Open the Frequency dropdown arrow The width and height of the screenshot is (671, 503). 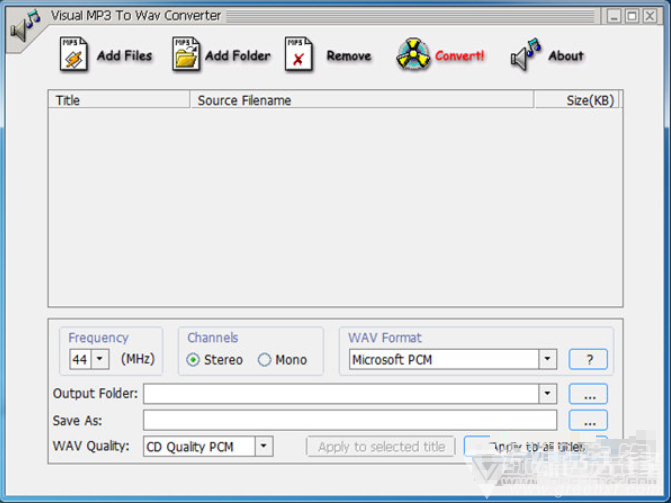[x=100, y=359]
